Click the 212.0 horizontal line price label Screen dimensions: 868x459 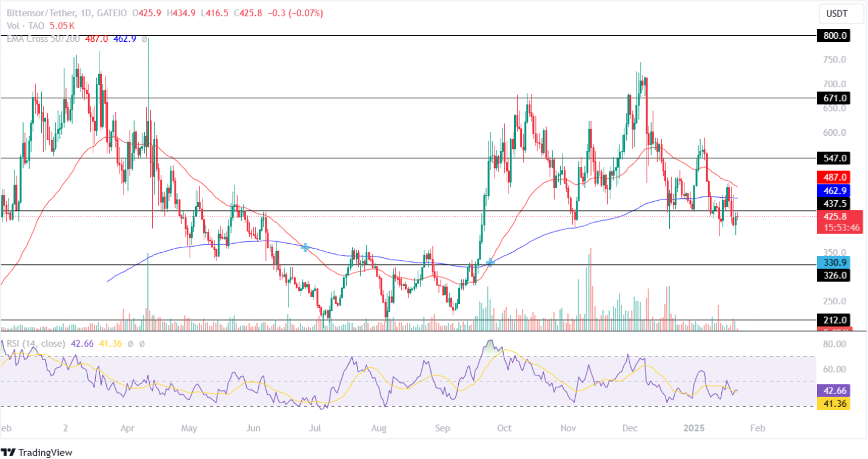tap(833, 320)
